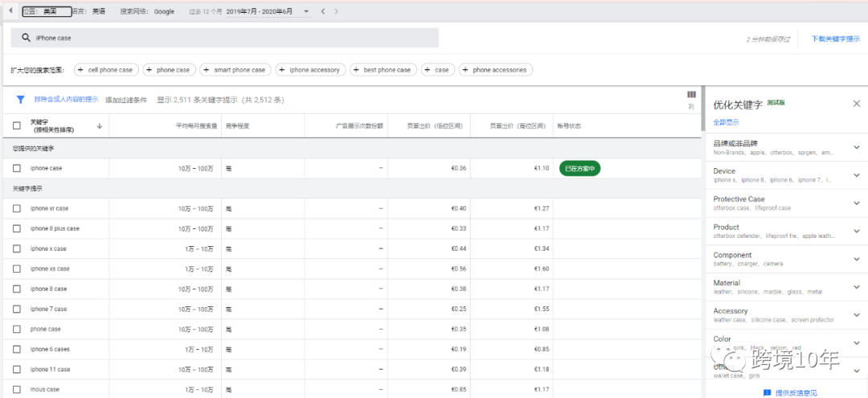Close the 优化关键字 panel
Viewport: 868px width, 398px height.
856,104
